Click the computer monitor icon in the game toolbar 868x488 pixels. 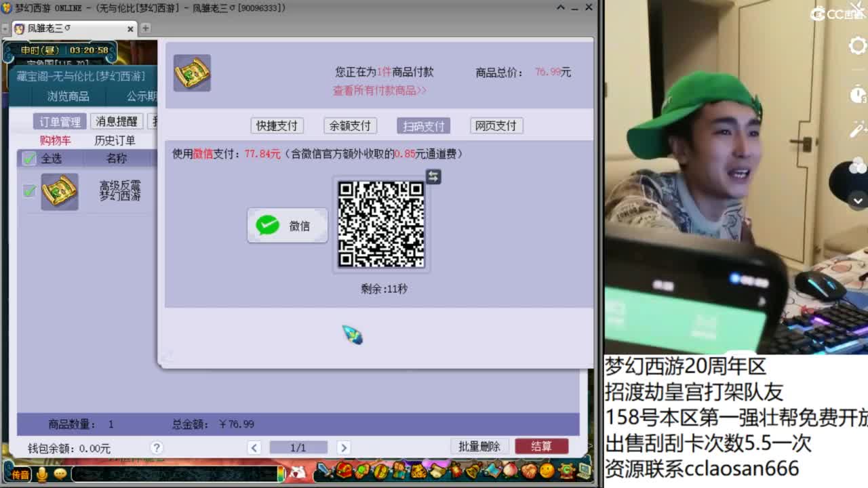click(583, 470)
